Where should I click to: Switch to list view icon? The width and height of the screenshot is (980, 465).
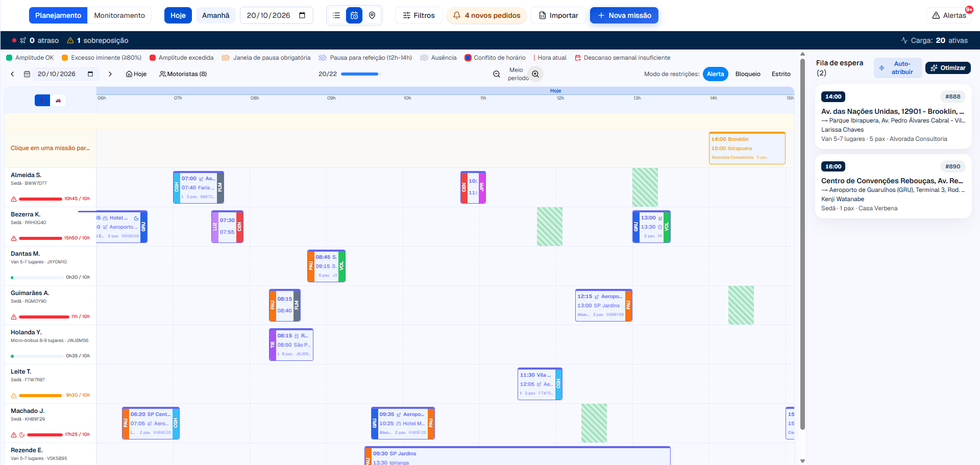336,15
